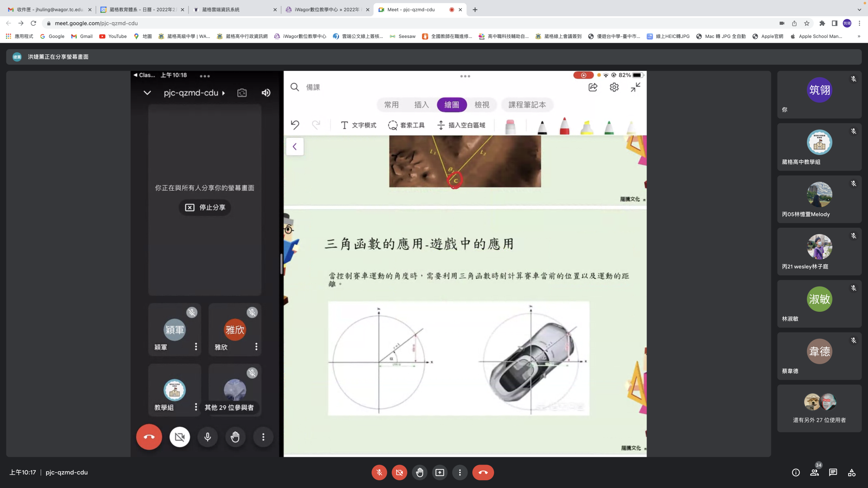The height and width of the screenshot is (488, 868).
Task: Bookmark this page with star icon
Action: pos(807,23)
